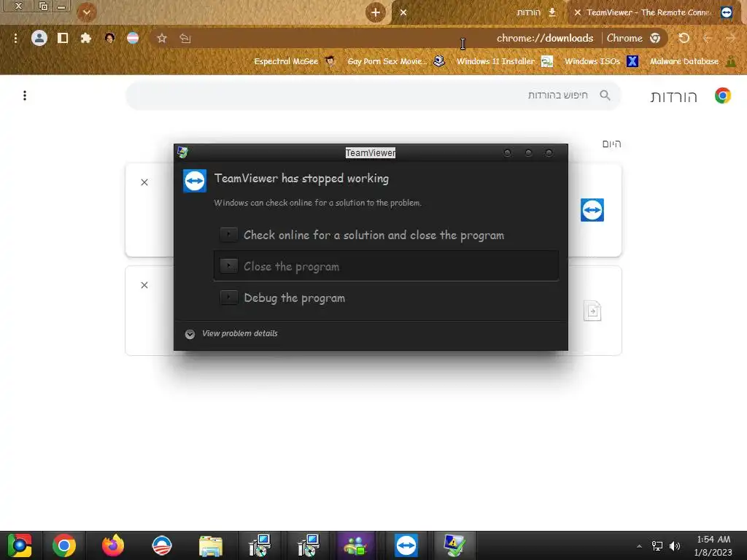Click the magnifier icon in downloads search

(x=605, y=96)
